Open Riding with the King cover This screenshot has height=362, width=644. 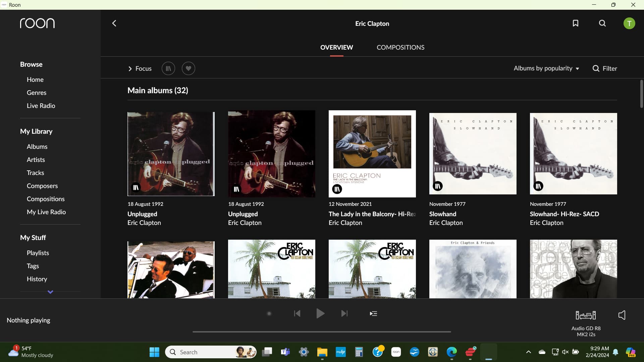click(171, 269)
